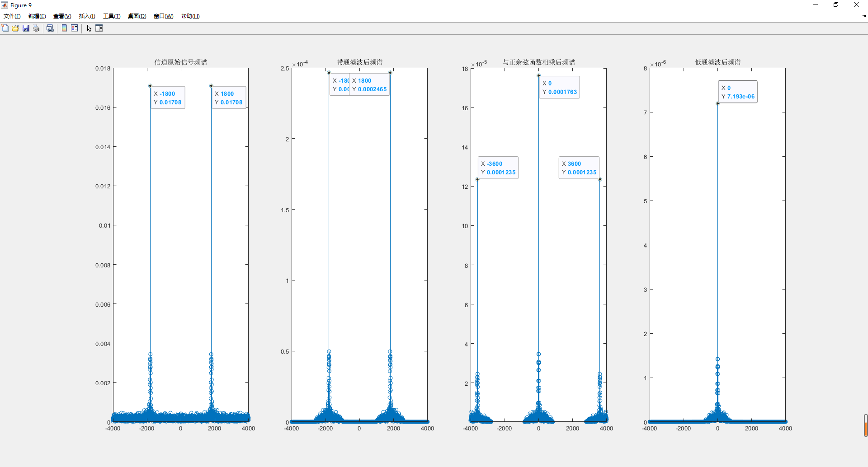This screenshot has width=868, height=467.
Task: Click the 3600 peak marker in third plot
Action: [600, 180]
